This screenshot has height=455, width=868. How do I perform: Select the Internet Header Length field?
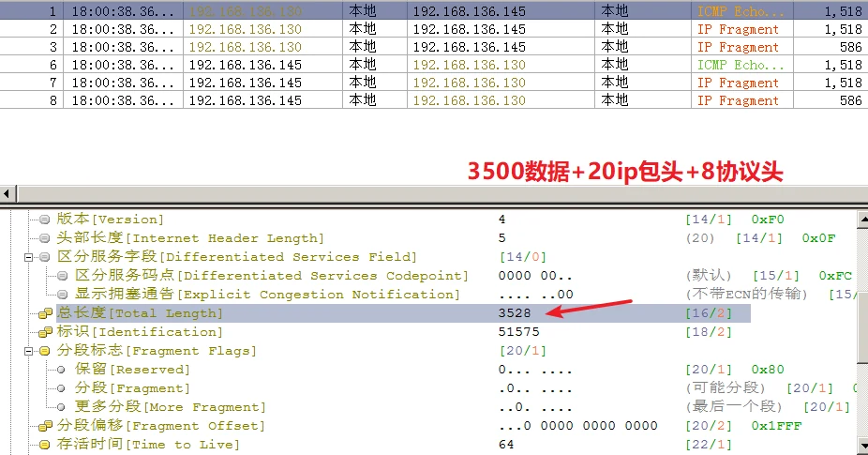[x=190, y=238]
